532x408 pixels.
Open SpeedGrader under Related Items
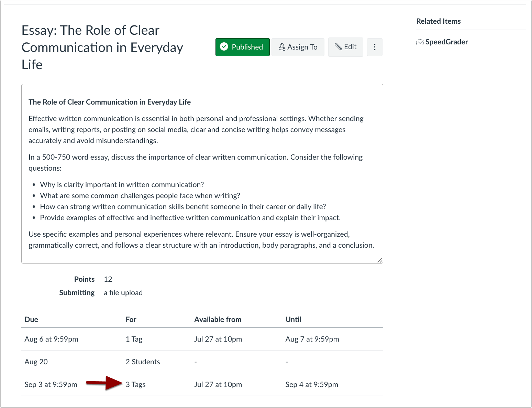(446, 42)
